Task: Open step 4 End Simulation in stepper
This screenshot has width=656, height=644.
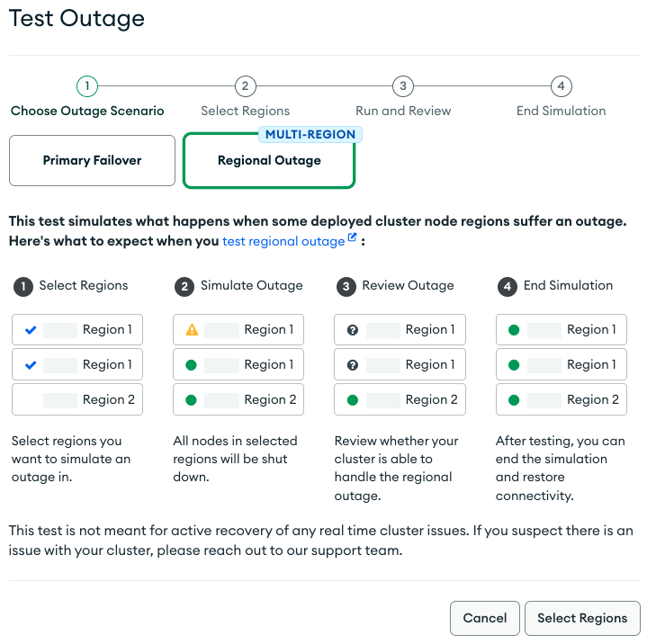Action: [561, 86]
